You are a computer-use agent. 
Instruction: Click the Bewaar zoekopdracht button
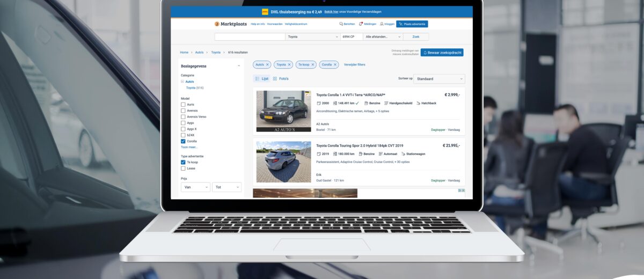click(442, 53)
